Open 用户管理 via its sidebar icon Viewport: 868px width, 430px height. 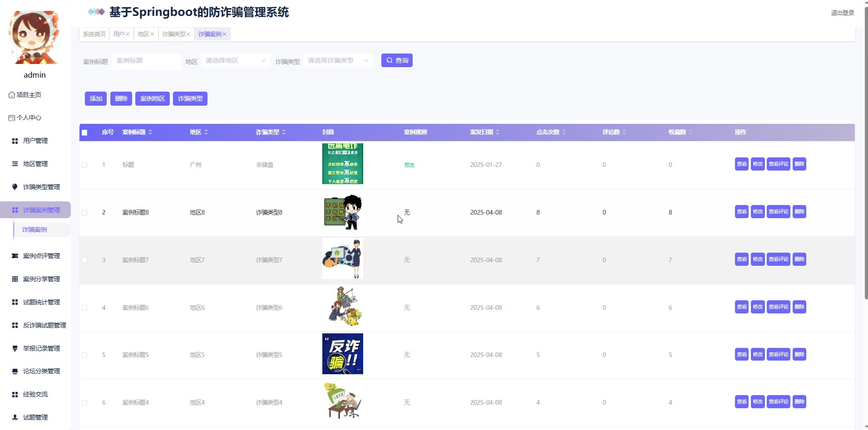click(x=15, y=141)
